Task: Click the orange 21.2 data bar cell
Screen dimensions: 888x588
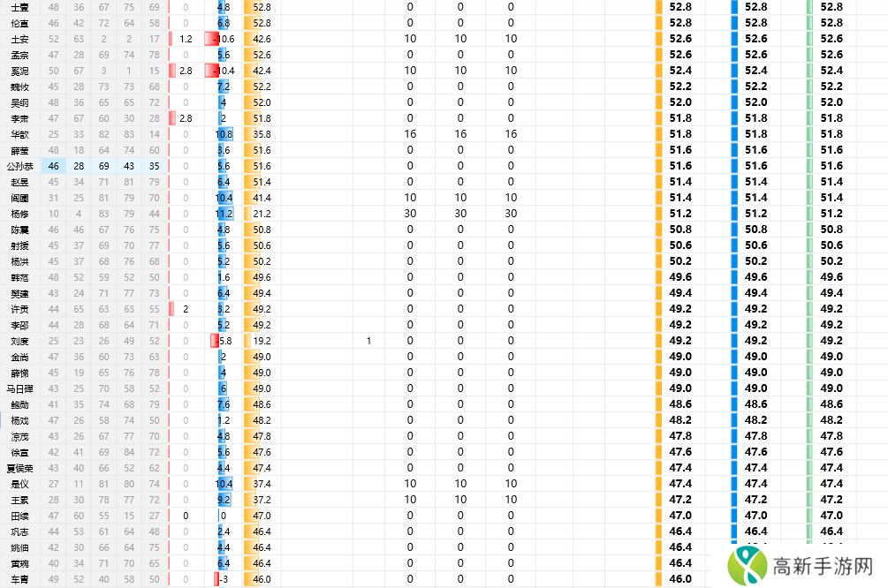Action: (261, 214)
